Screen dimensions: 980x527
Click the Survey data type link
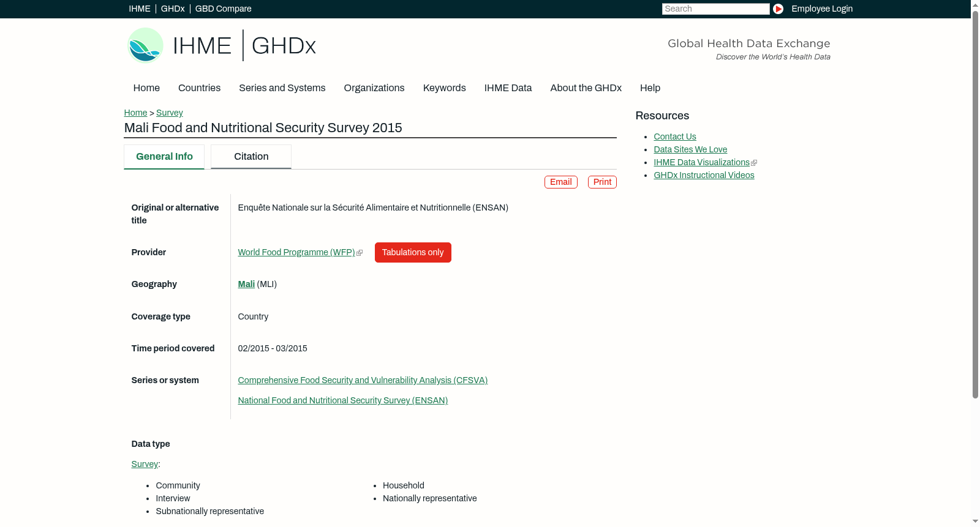point(145,465)
